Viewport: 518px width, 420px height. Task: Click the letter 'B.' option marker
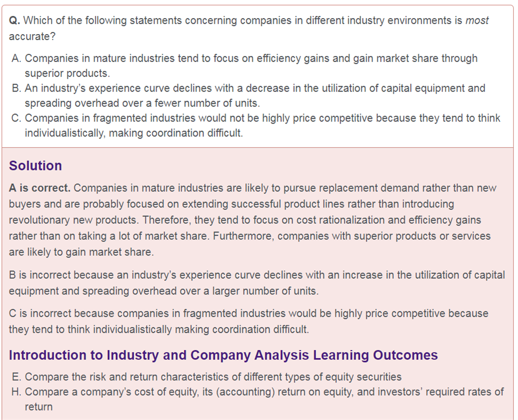tap(17, 88)
